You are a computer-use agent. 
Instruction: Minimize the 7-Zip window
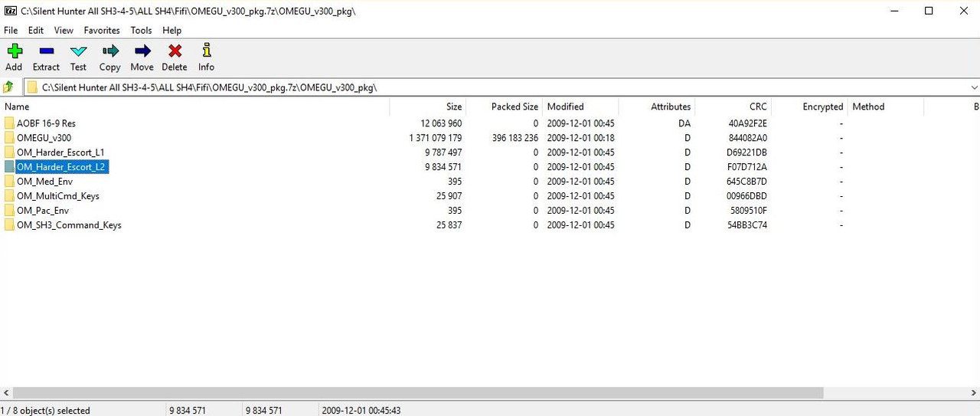coord(896,11)
